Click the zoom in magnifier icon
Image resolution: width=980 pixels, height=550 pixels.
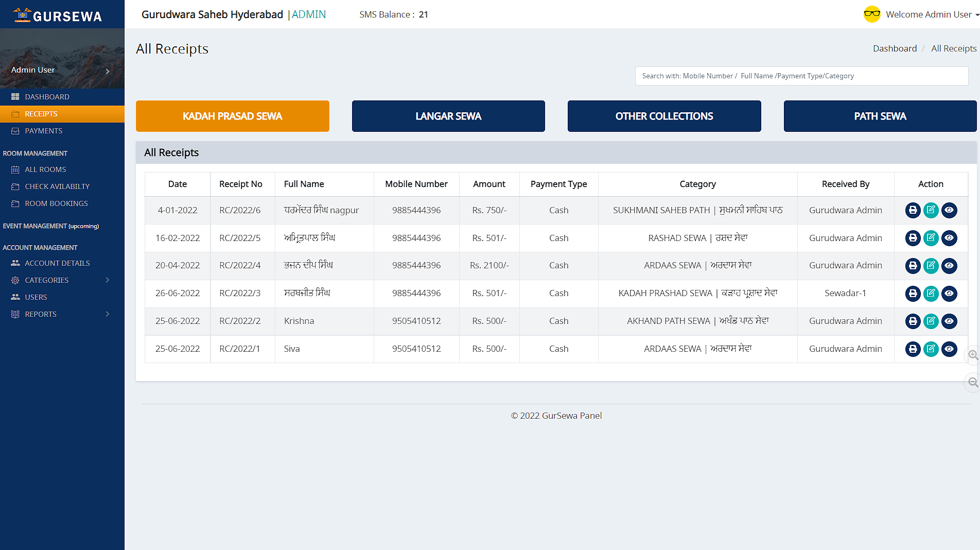point(972,355)
